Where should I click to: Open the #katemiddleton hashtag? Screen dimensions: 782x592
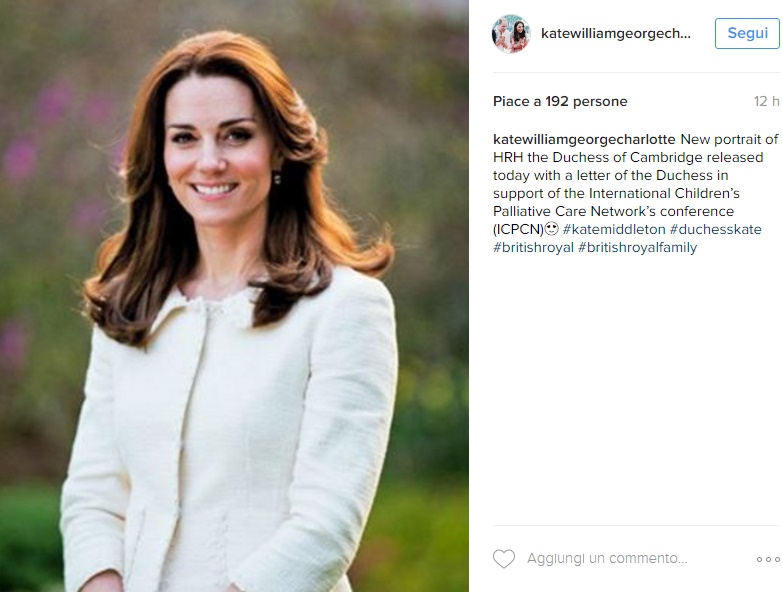pyautogui.click(x=614, y=229)
